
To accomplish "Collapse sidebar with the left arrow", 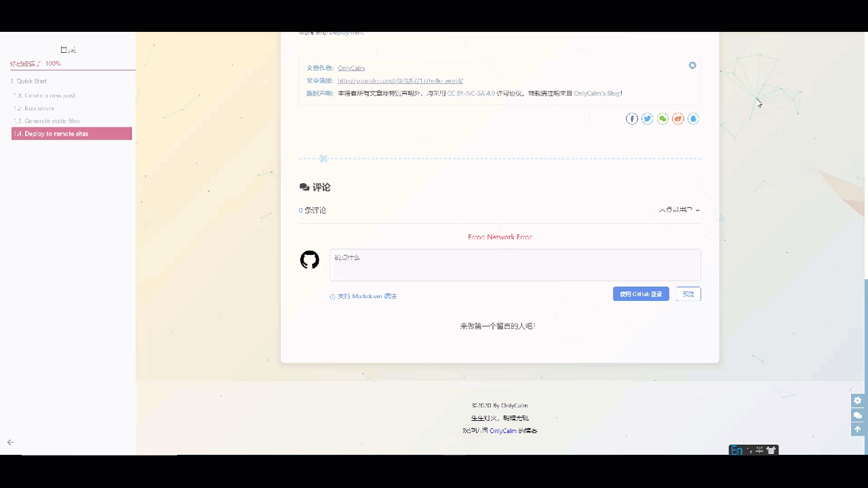I will tap(10, 443).
